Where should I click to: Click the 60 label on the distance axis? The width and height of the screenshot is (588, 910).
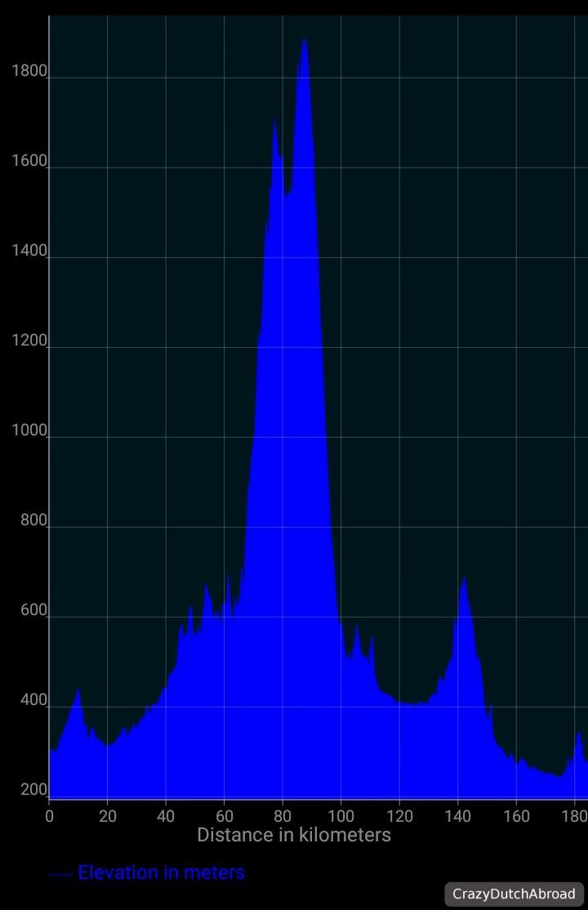(224, 816)
